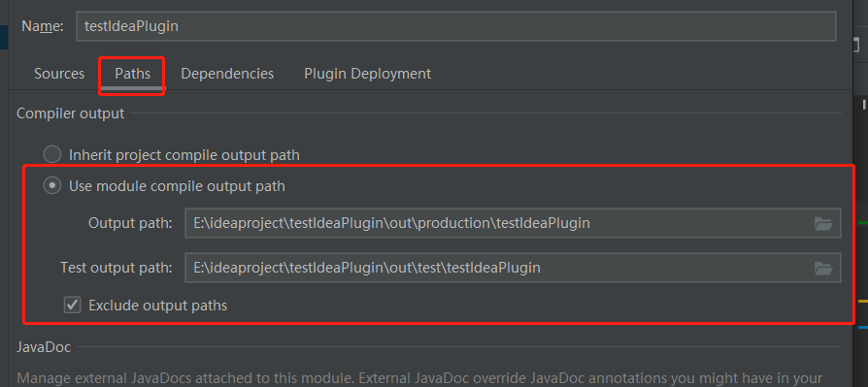Click the Compiler output section heading
Screen dimensions: 868x387
click(70, 113)
